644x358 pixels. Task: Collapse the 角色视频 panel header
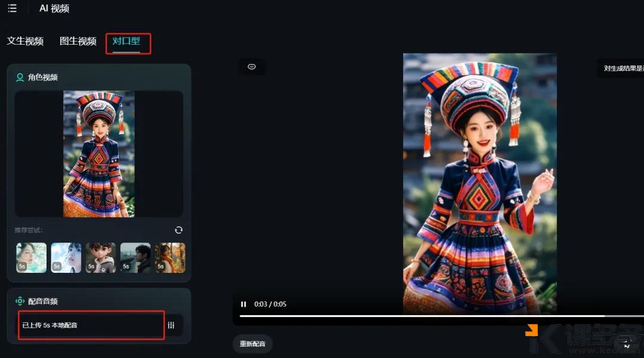(41, 77)
